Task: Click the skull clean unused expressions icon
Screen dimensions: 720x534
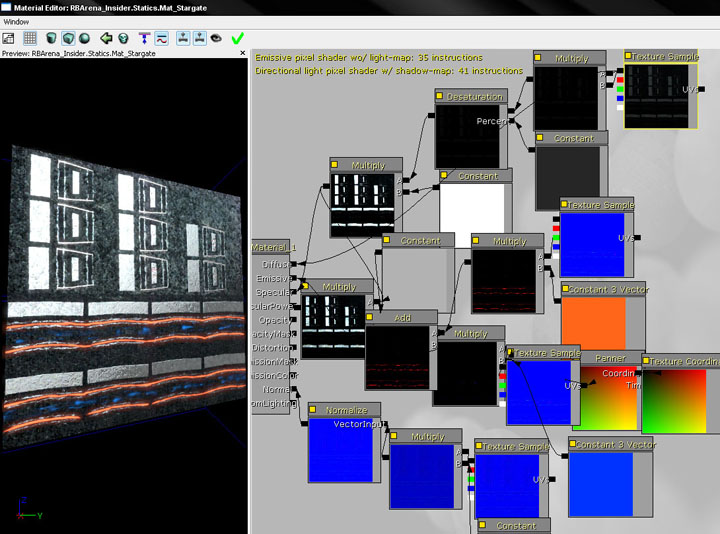Action: [123, 38]
